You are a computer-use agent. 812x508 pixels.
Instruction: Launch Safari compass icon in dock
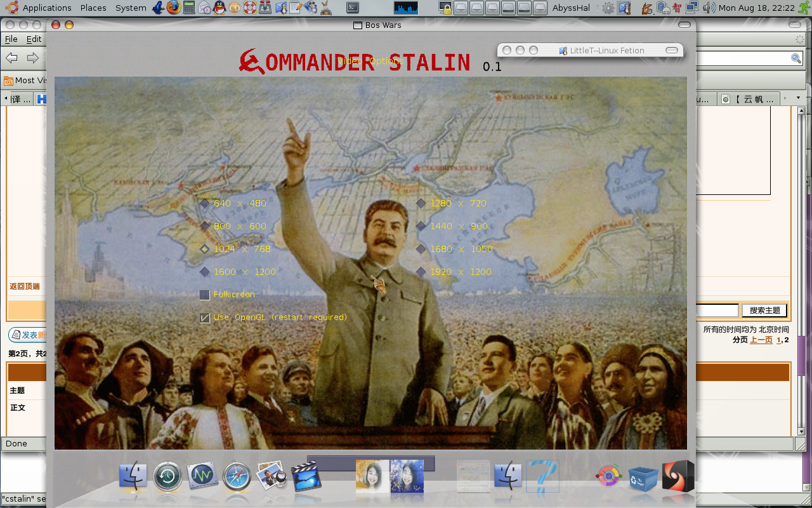[237, 476]
